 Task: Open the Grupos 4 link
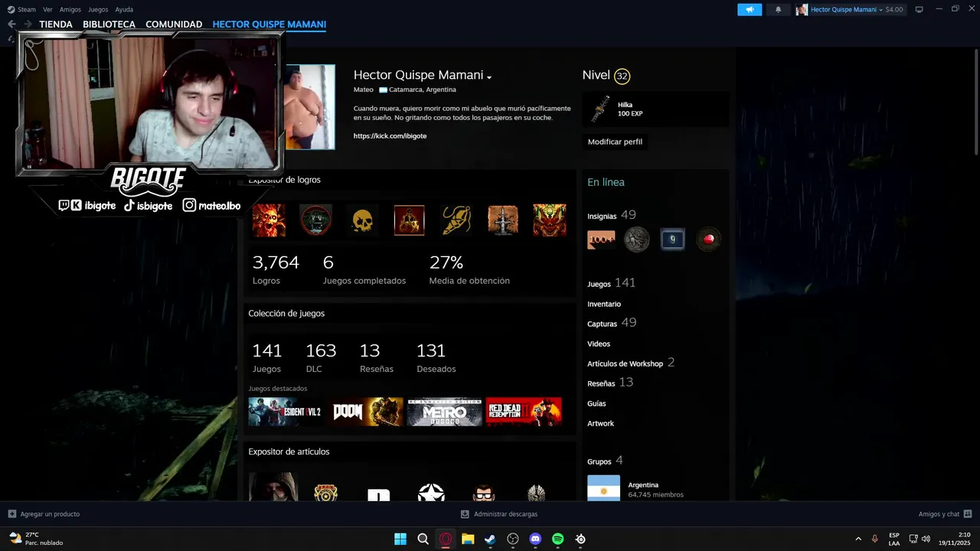click(605, 461)
